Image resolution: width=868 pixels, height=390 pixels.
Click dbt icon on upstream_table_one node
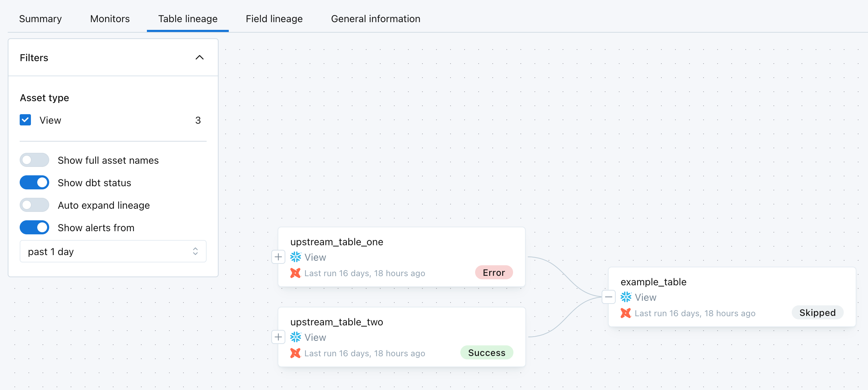pos(296,273)
